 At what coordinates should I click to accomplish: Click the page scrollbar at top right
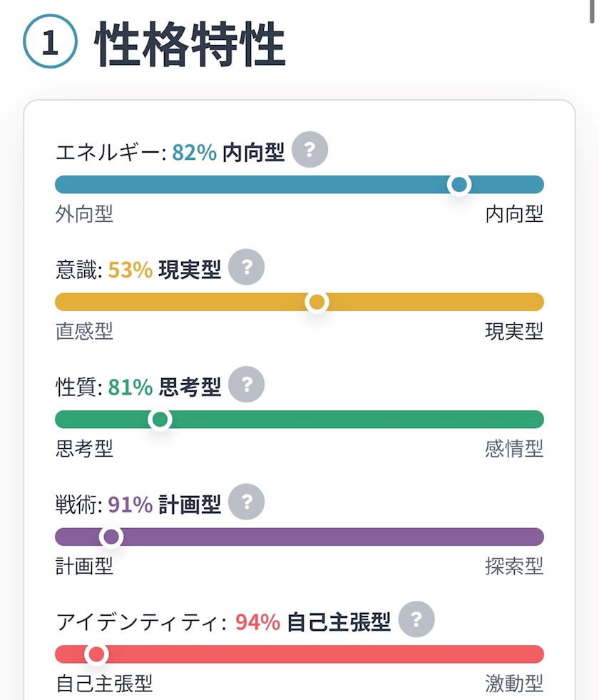point(592,11)
